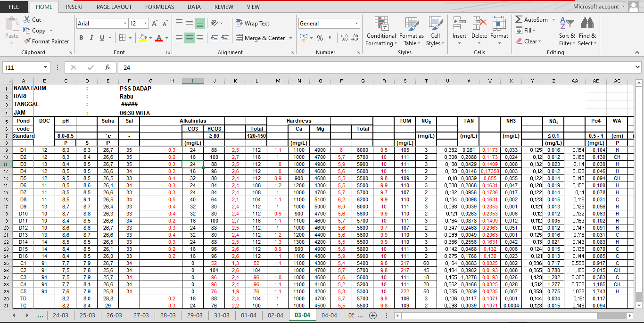This screenshot has width=644, height=323.
Task: Toggle Italic text formatting
Action: (x=91, y=38)
